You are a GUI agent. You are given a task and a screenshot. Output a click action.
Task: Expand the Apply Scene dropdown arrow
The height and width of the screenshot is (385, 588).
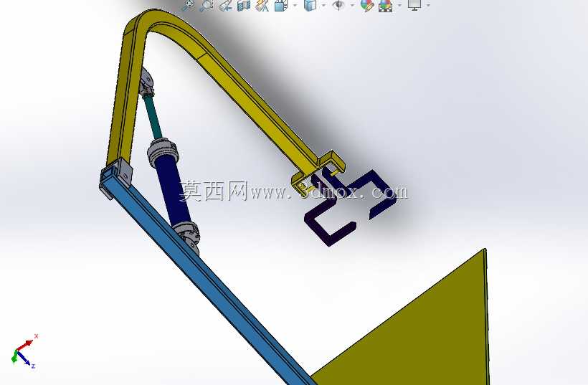pos(399,5)
